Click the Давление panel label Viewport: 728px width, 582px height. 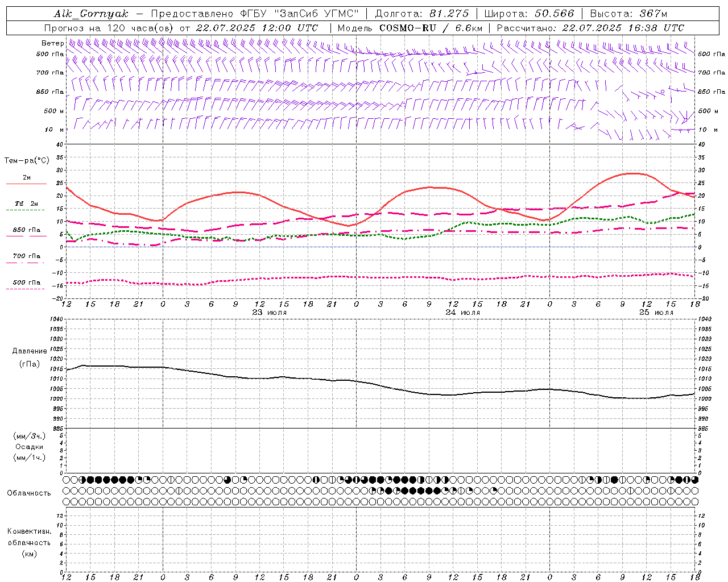coord(30,351)
